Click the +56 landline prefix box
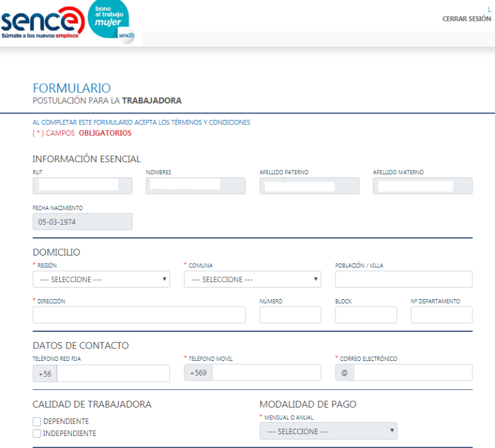The image size is (495, 448). (x=45, y=374)
